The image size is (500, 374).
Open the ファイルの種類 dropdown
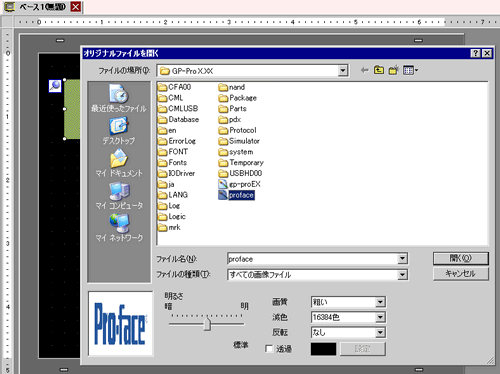[402, 275]
